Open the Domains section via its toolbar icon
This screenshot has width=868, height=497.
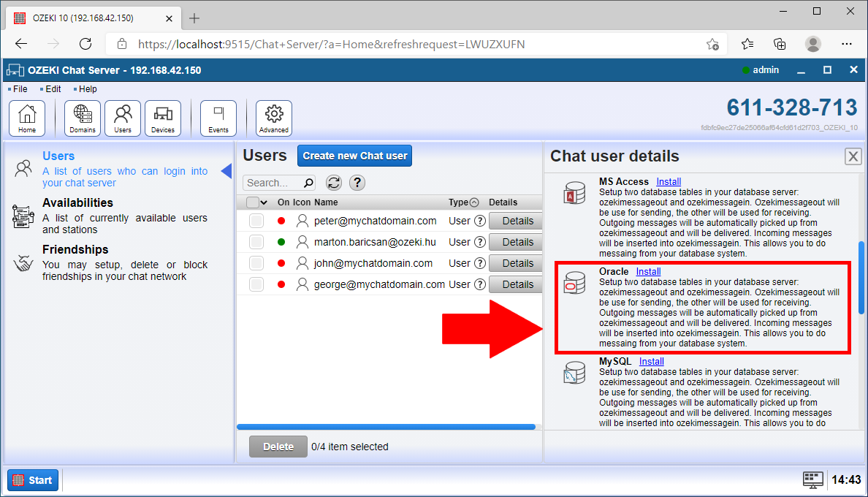[x=82, y=117]
